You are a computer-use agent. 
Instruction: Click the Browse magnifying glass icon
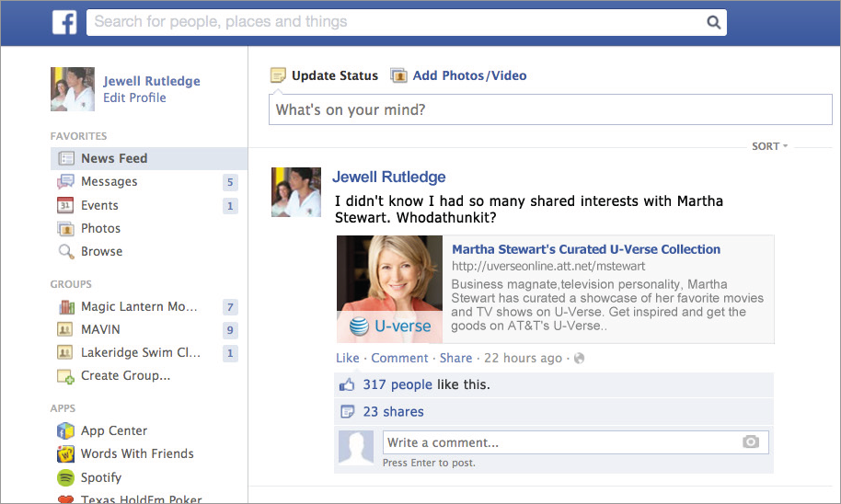[66, 252]
